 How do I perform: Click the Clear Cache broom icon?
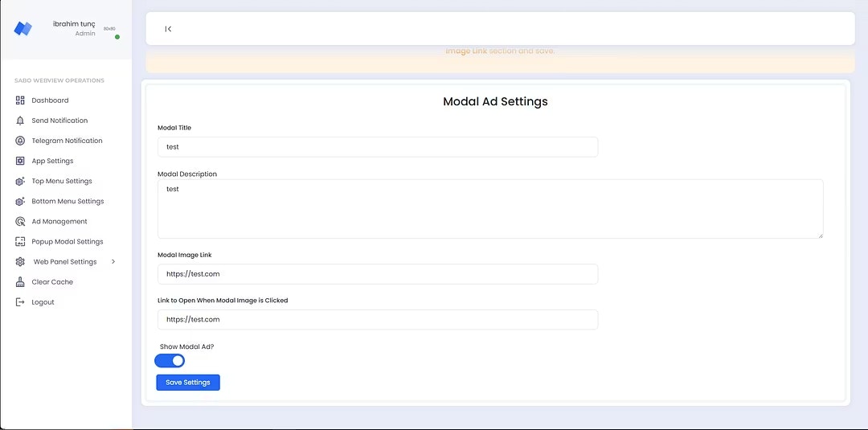tap(20, 282)
